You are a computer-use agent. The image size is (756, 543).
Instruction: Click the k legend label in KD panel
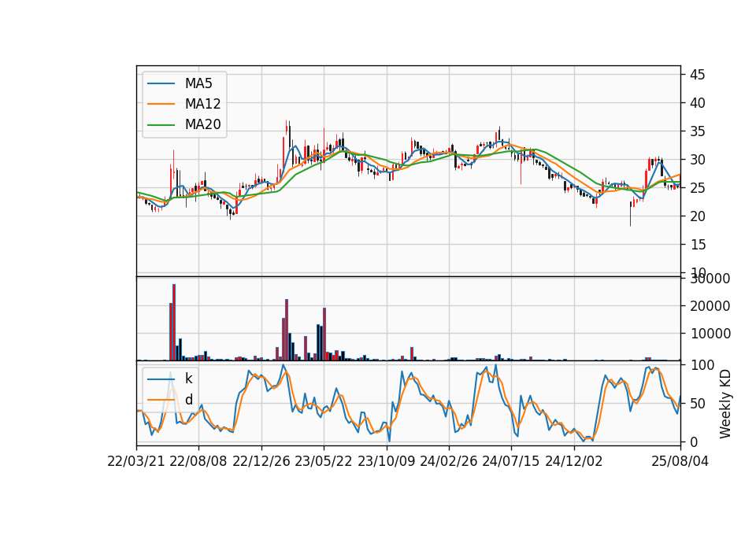(188, 379)
